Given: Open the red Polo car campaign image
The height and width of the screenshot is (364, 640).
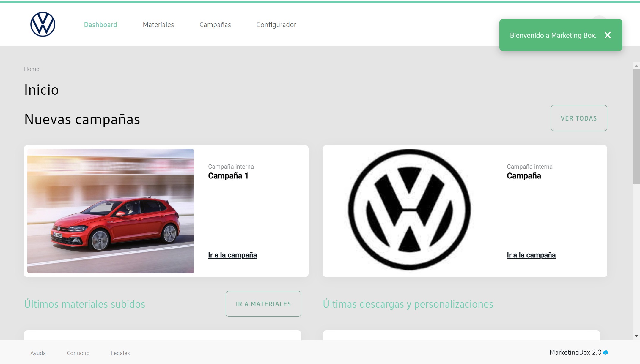Looking at the screenshot, I should point(110,211).
